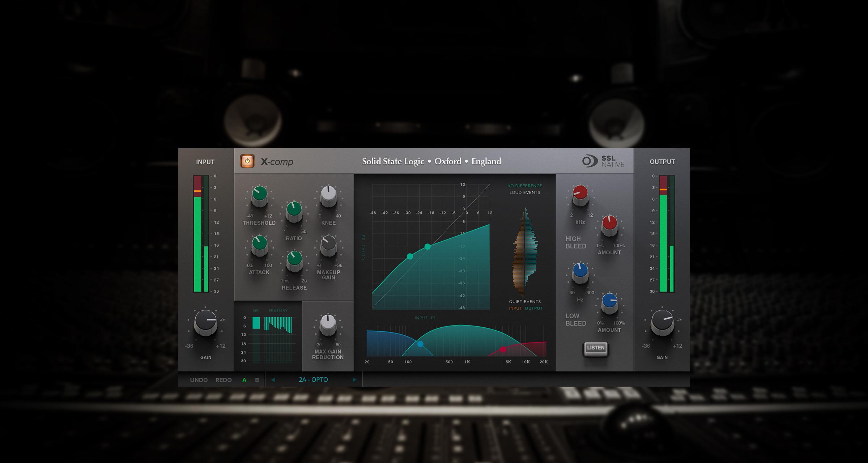Screen dimensions: 868x463
Task: Click the GR meter bar
Action: click(x=256, y=323)
